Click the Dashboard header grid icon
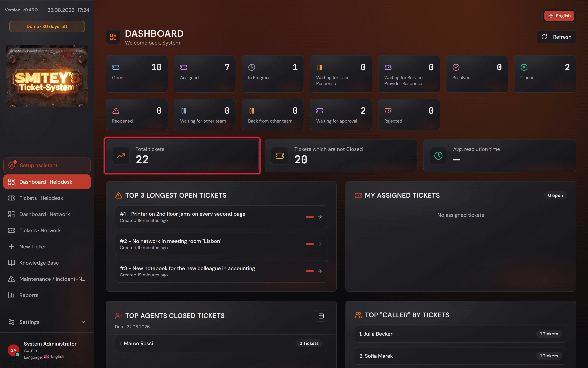588x368 pixels. tap(113, 37)
